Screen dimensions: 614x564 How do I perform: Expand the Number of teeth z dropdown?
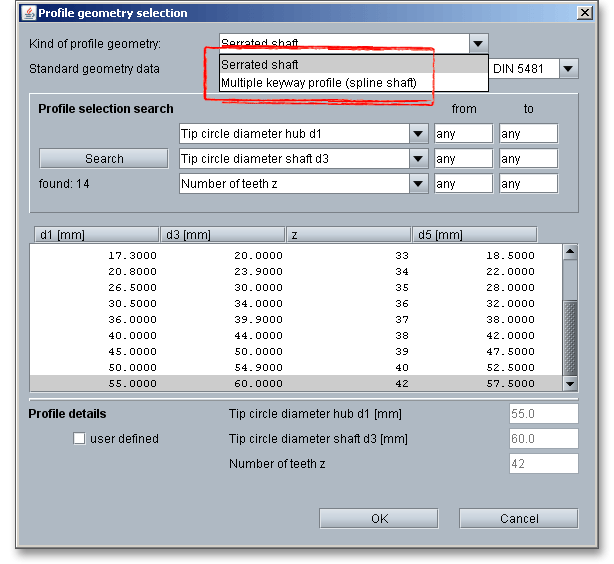(418, 184)
